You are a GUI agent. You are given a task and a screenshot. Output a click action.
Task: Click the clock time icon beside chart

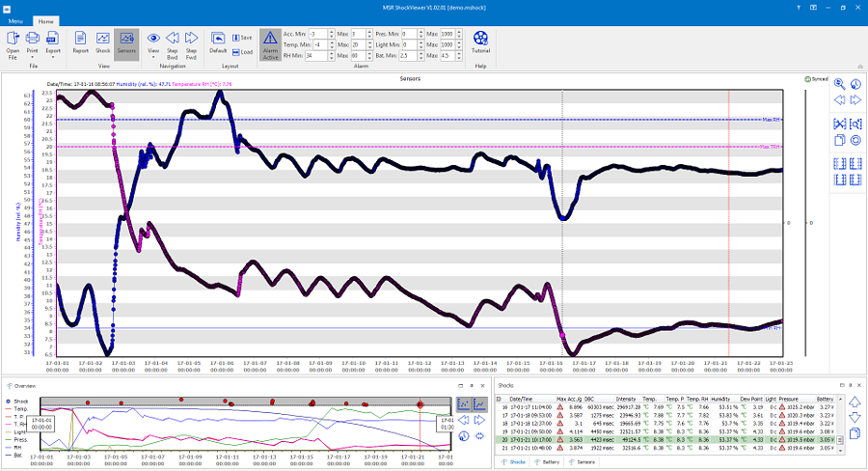point(855,84)
